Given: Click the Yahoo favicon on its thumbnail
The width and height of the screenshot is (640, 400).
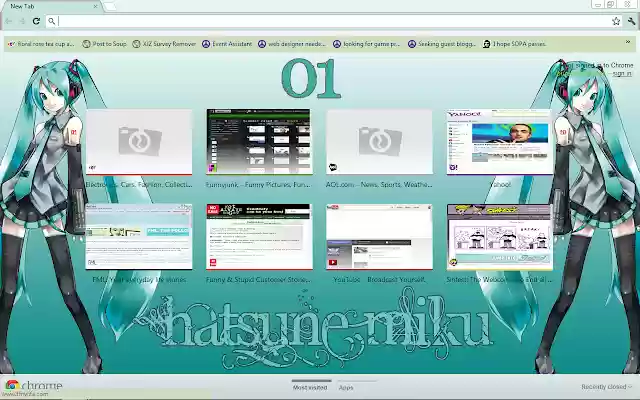Looking at the screenshot, I should click(453, 167).
